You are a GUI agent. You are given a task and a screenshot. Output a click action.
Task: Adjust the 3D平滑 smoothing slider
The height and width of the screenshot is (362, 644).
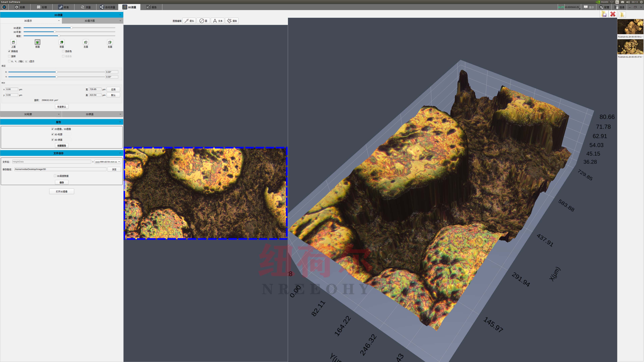69,32
